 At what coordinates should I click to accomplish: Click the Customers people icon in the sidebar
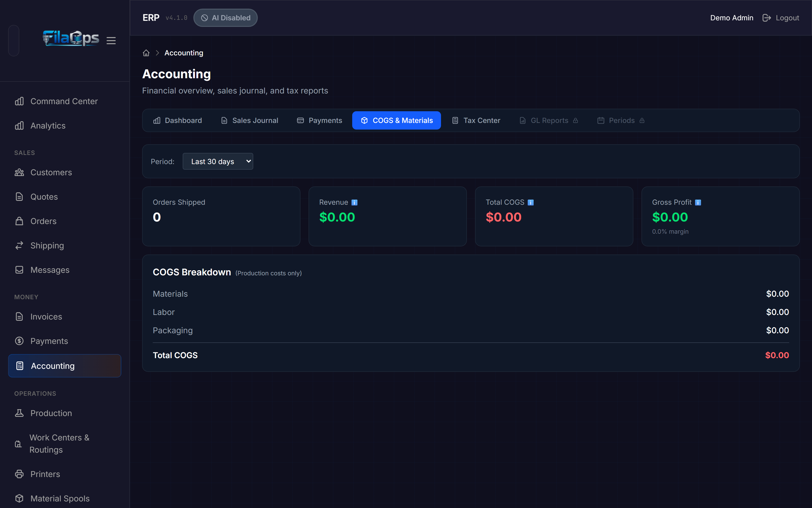[x=20, y=172]
